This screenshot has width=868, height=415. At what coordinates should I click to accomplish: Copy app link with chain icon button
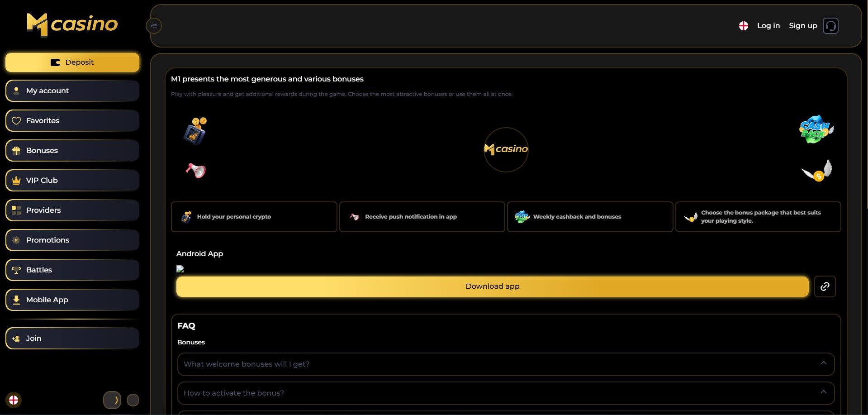coord(825,286)
